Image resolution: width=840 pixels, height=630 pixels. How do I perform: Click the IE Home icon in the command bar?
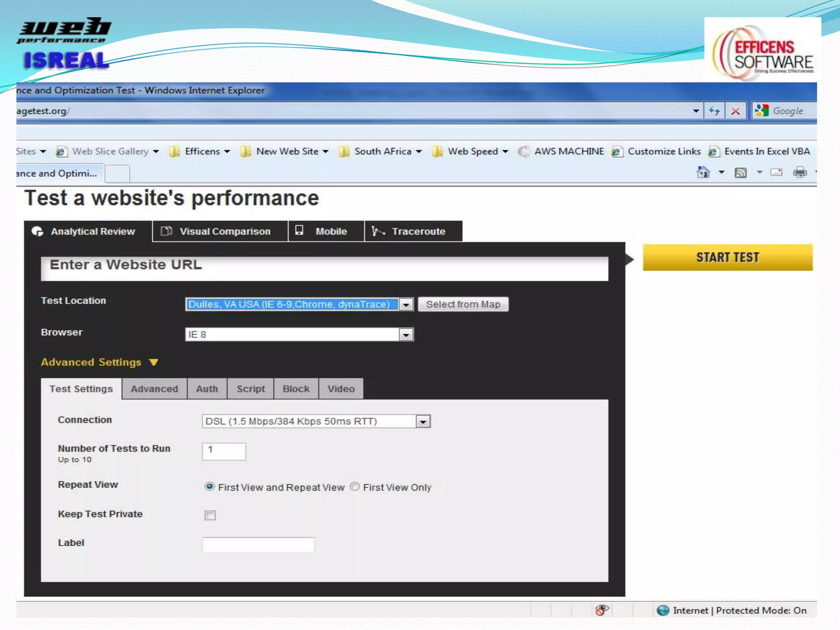(703, 172)
